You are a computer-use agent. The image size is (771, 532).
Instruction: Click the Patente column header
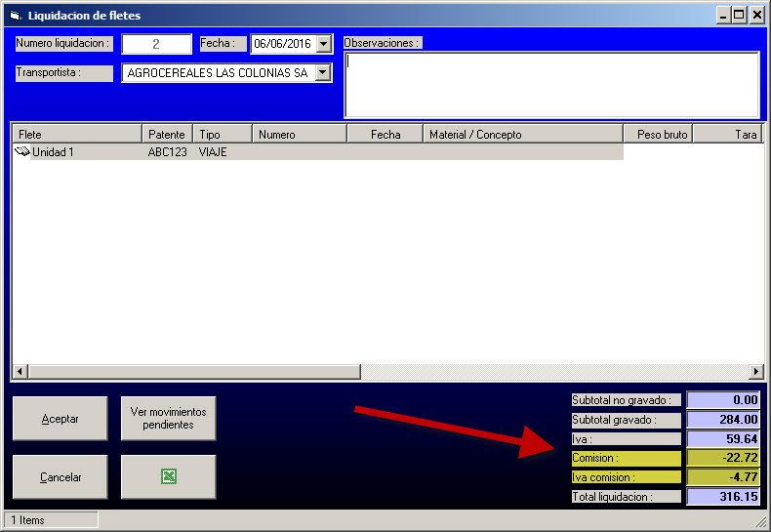coord(167,134)
